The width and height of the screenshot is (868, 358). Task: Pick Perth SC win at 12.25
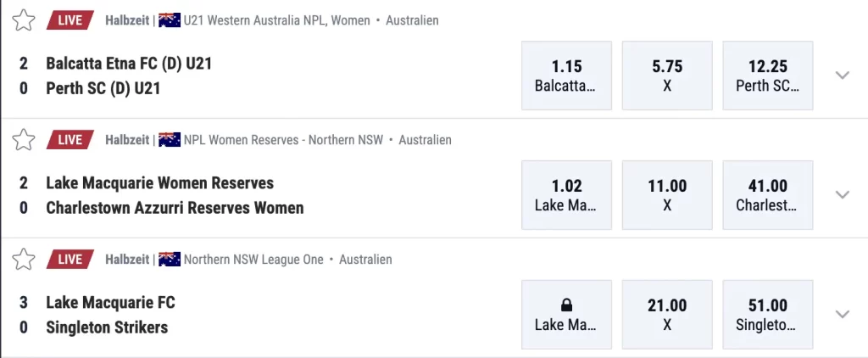(x=768, y=76)
